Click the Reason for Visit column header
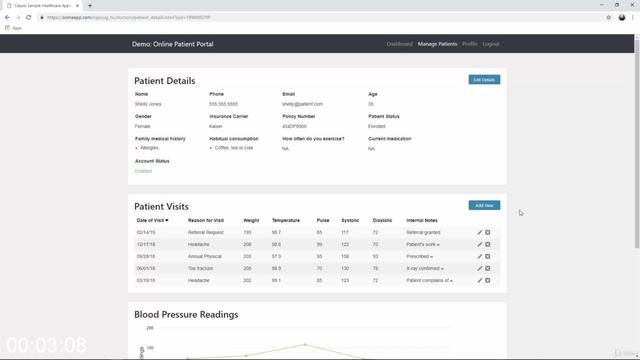Screen dimensions: 640x360 tap(206, 220)
